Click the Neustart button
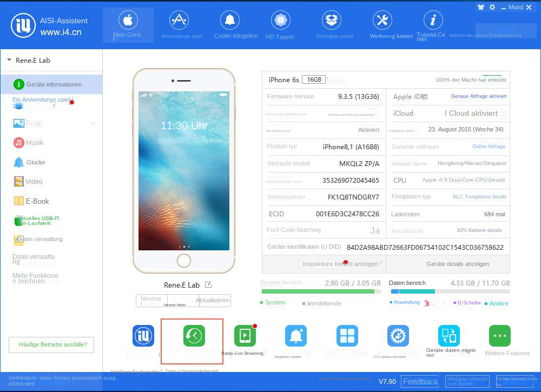This screenshot has width=541, height=392. [151, 300]
